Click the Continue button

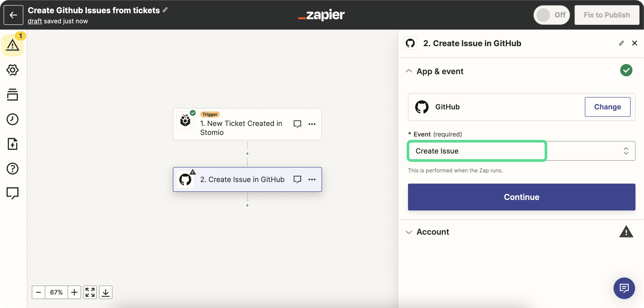click(x=521, y=197)
